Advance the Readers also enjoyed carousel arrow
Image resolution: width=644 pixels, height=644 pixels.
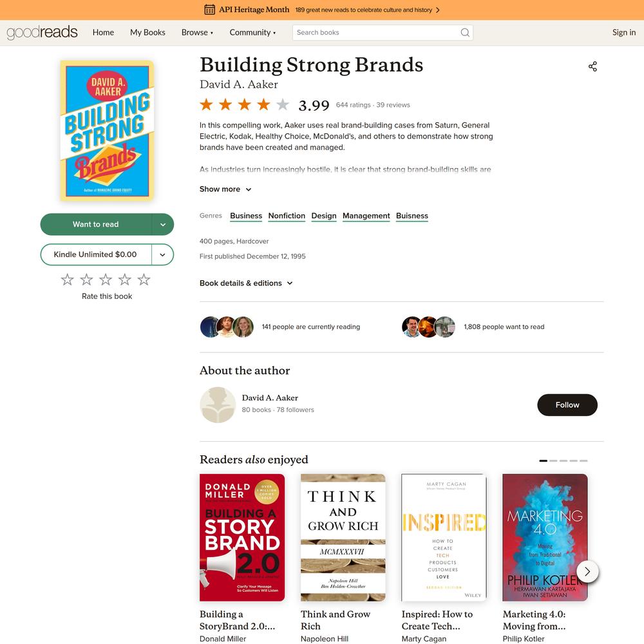point(587,571)
